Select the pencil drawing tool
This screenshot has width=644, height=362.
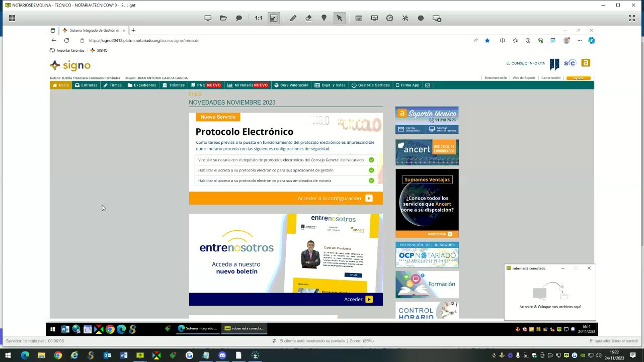pos(293,18)
